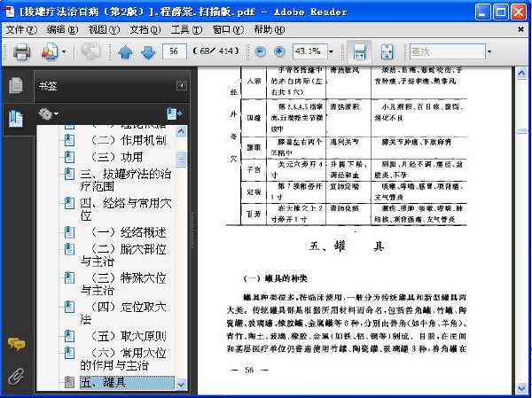The height and width of the screenshot is (398, 532).
Task: Click the bookmarks panel scrollbar thumb
Action: tap(181, 159)
